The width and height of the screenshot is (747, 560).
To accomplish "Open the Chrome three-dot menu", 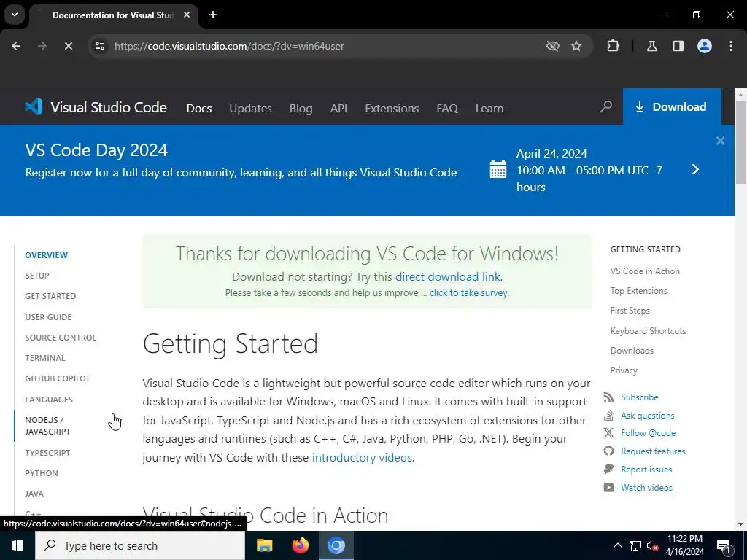I will coord(731,46).
